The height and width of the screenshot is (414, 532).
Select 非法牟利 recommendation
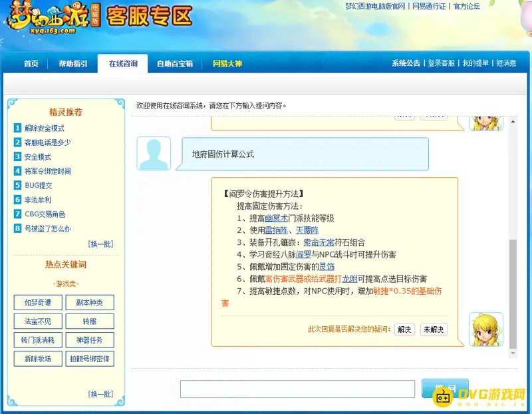38,200
